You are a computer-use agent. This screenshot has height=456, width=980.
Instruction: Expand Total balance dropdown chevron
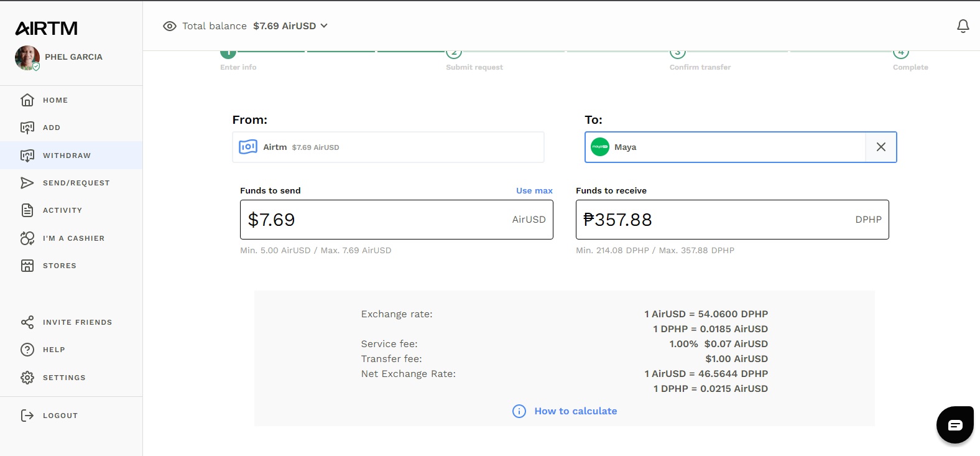tap(324, 26)
